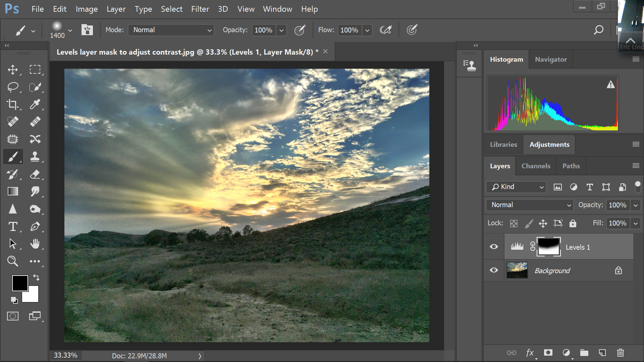Open the Edit Toolbar three-dots button

35,261
